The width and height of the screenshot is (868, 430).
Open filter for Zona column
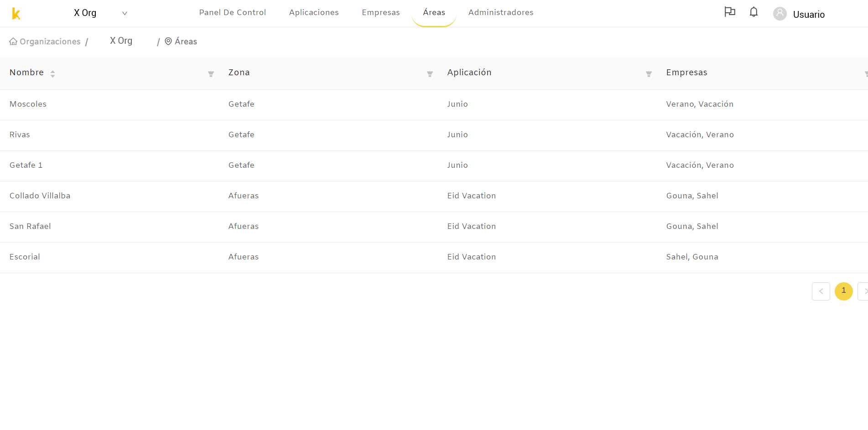430,74
